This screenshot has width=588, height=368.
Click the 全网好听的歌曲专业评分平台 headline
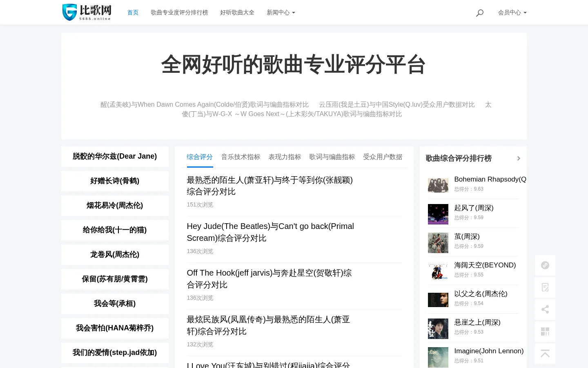(294, 65)
